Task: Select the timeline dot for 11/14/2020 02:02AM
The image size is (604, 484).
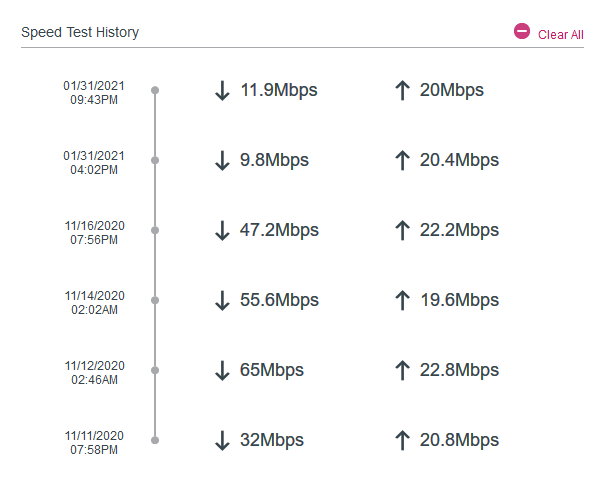Action: (155, 300)
